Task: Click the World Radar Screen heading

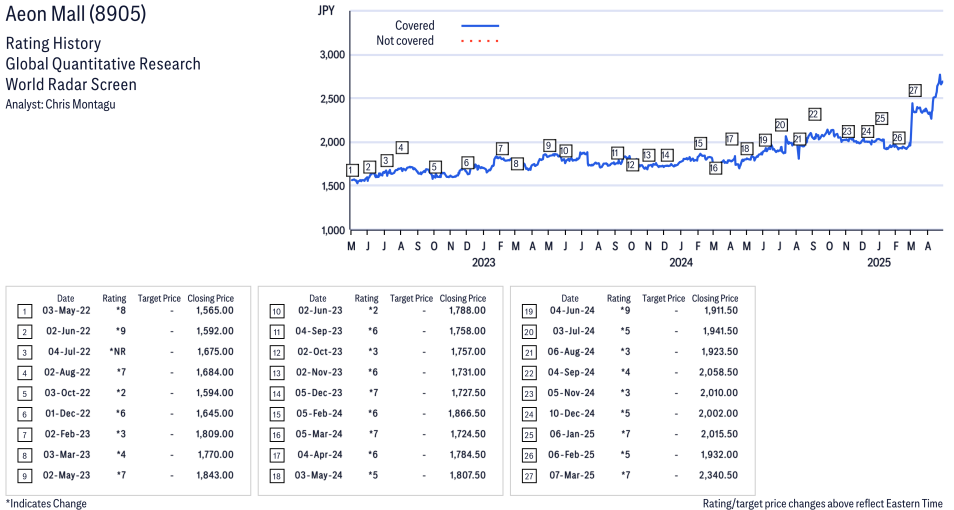Action: click(71, 84)
